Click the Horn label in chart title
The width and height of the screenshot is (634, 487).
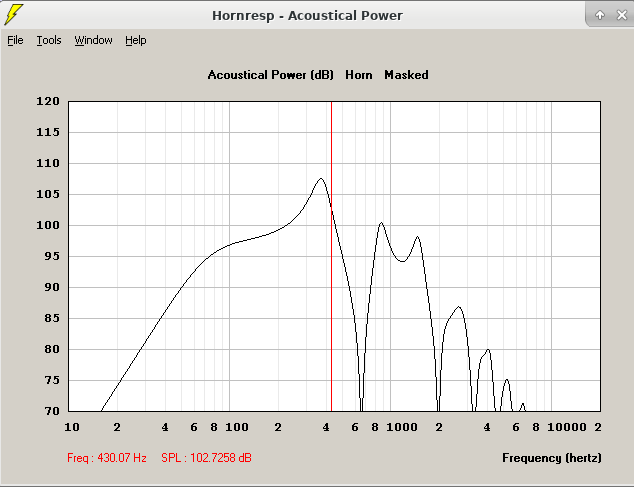(x=359, y=75)
